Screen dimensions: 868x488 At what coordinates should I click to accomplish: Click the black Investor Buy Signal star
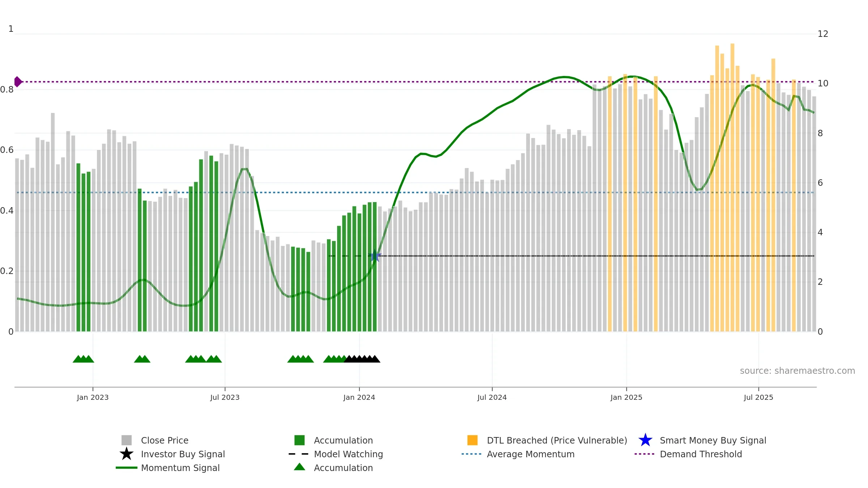127,454
